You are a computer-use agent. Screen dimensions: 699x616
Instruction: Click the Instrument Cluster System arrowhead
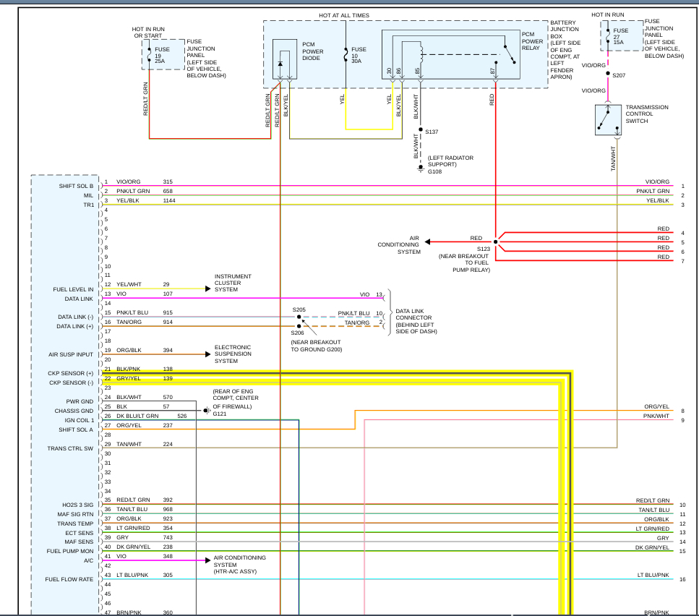[x=208, y=288]
